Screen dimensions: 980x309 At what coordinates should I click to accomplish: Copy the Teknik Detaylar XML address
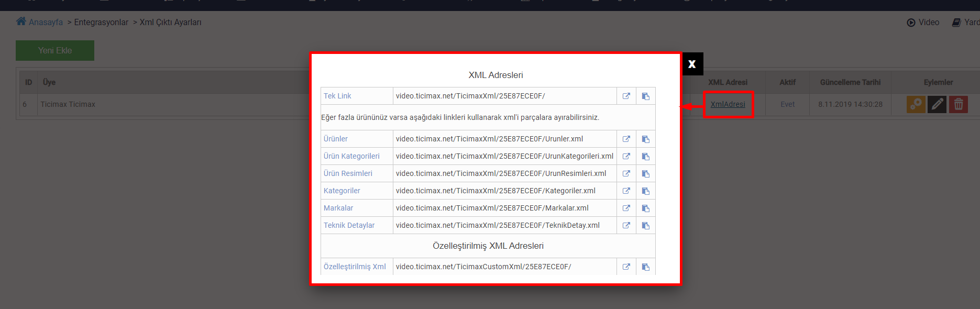tap(645, 225)
